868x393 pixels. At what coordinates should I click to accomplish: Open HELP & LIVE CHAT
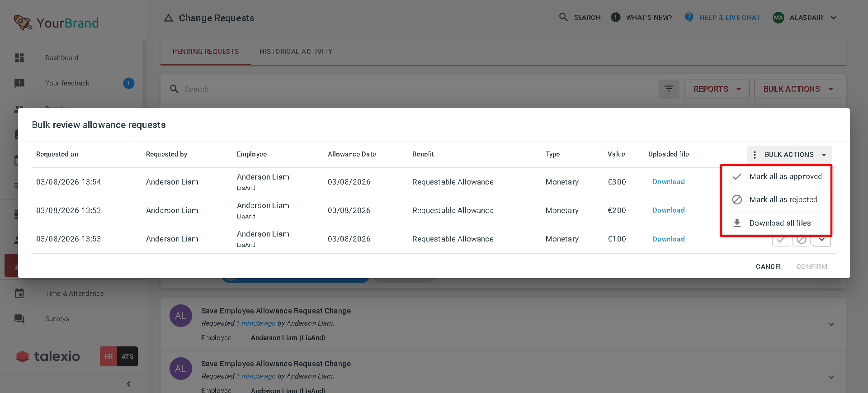722,17
